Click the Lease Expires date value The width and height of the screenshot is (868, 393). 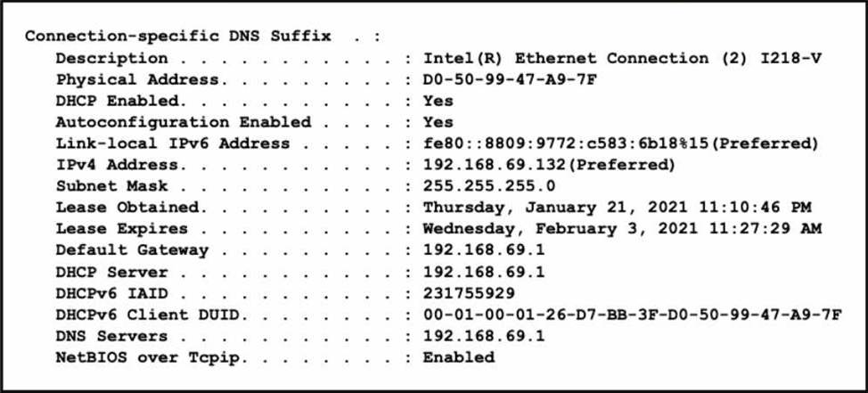pyautogui.click(x=622, y=229)
